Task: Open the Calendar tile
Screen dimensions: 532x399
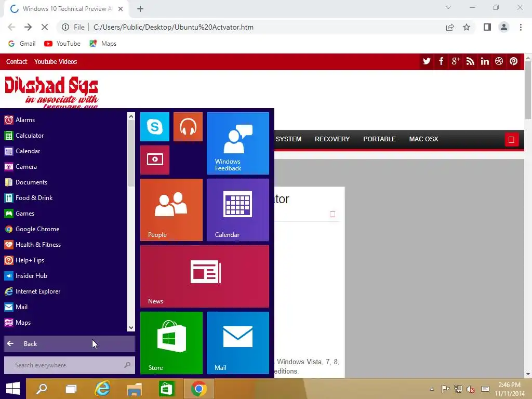Action: tap(238, 210)
